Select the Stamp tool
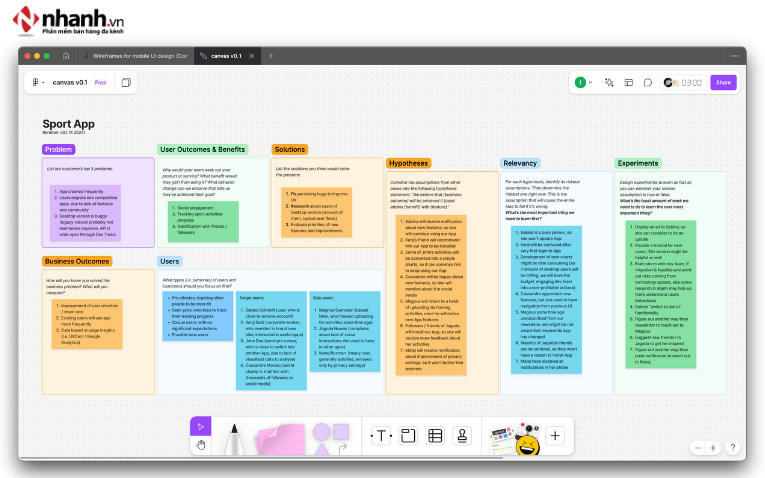This screenshot has height=478, width=765. click(x=461, y=435)
